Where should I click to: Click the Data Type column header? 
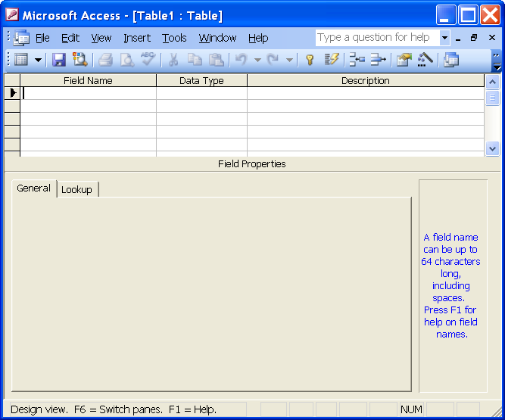[x=201, y=80]
